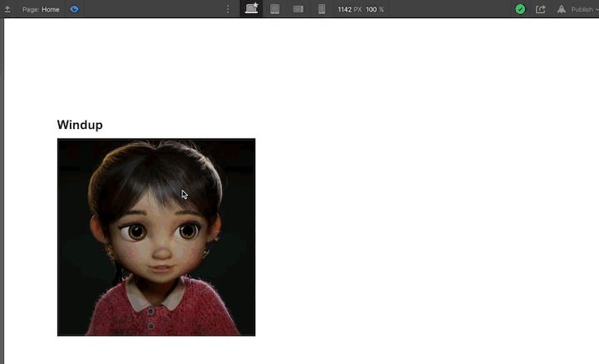
Task: Switch to mobile landscape breakpoint
Action: [x=298, y=9]
